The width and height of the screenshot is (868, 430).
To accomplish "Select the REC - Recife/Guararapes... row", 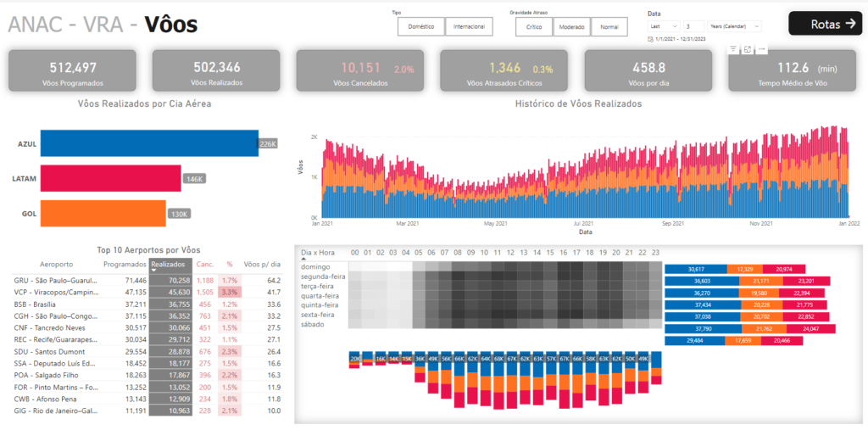I will pyautogui.click(x=147, y=340).
